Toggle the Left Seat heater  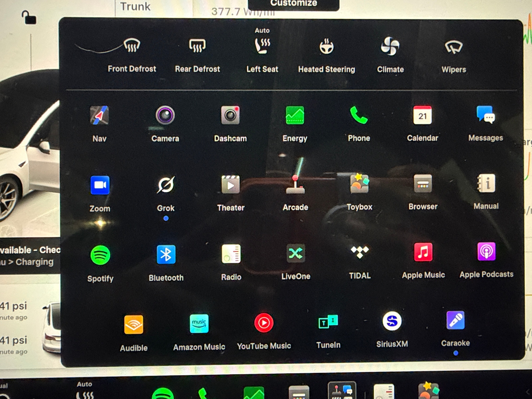point(262,46)
